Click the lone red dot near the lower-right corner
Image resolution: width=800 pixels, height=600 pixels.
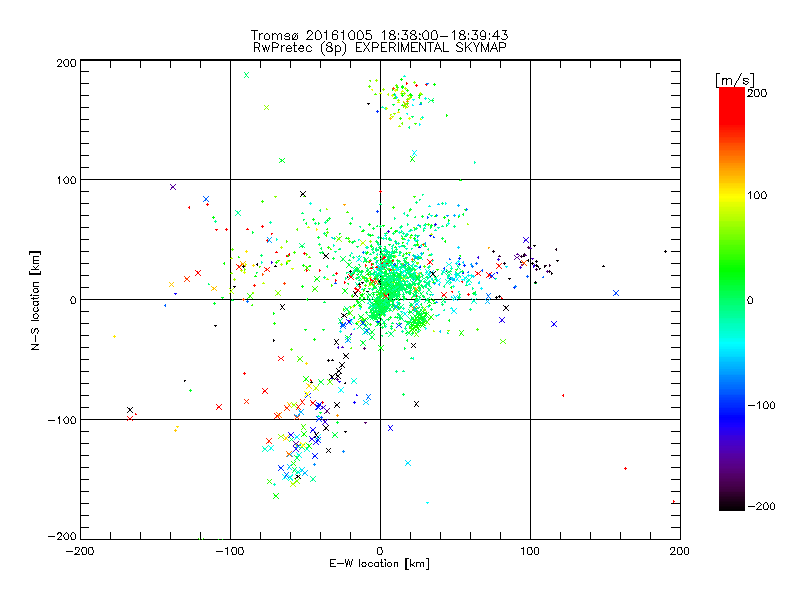(x=674, y=502)
